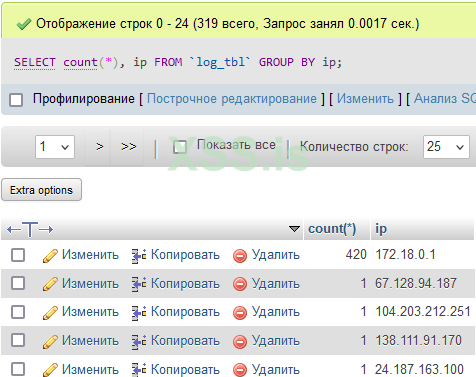
Task: Click IP cell 24.187.163.100
Action: pyautogui.click(x=419, y=369)
